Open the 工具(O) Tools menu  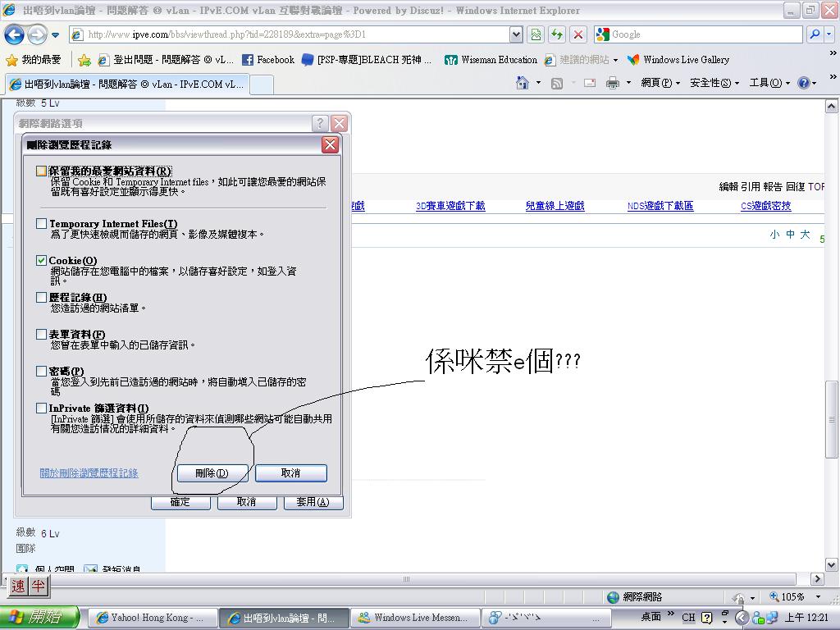pos(769,83)
